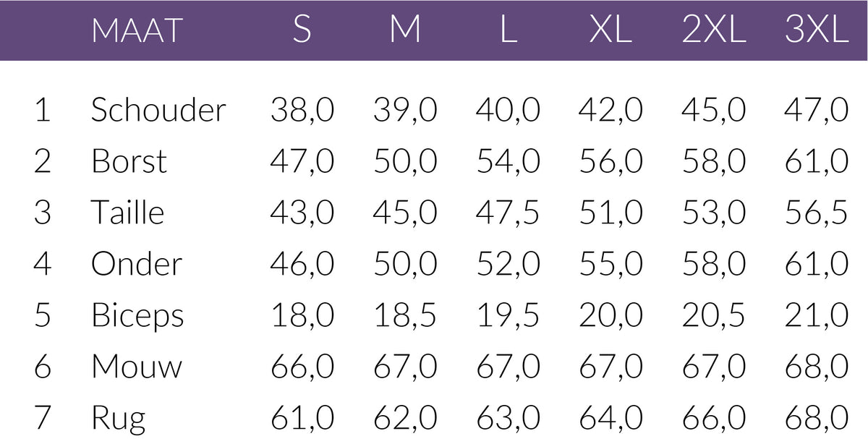Image resolution: width=868 pixels, height=444 pixels.
Task: Click Biceps value 20,5 for size 2XL
Action: [x=713, y=316]
